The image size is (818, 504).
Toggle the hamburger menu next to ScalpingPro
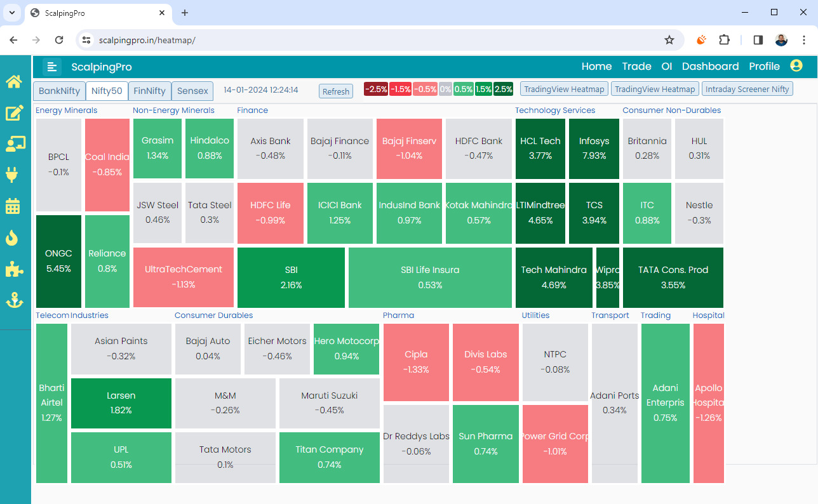[x=52, y=67]
